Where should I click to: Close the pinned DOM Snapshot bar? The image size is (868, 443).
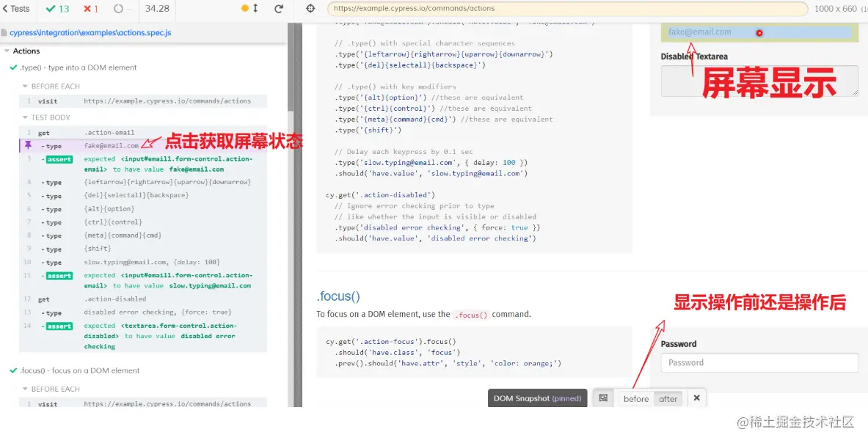696,398
